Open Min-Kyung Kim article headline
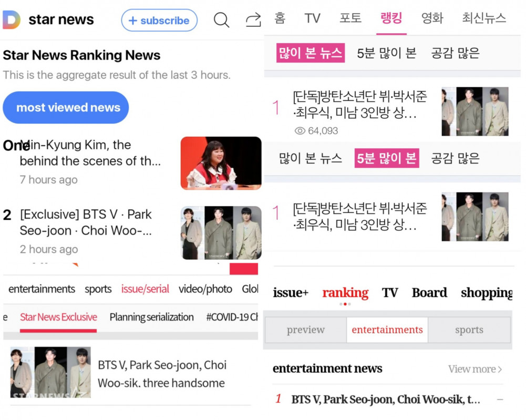Screen dimensions: 526x420 click(90, 153)
